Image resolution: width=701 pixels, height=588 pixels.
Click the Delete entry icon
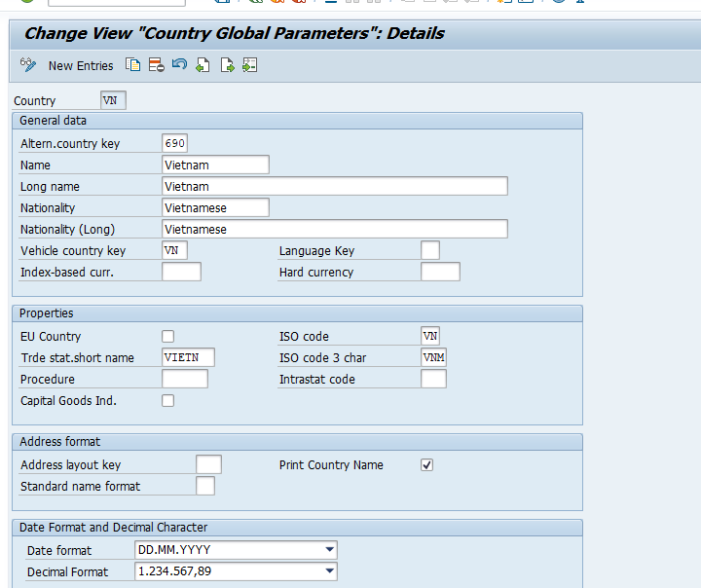coord(157,65)
